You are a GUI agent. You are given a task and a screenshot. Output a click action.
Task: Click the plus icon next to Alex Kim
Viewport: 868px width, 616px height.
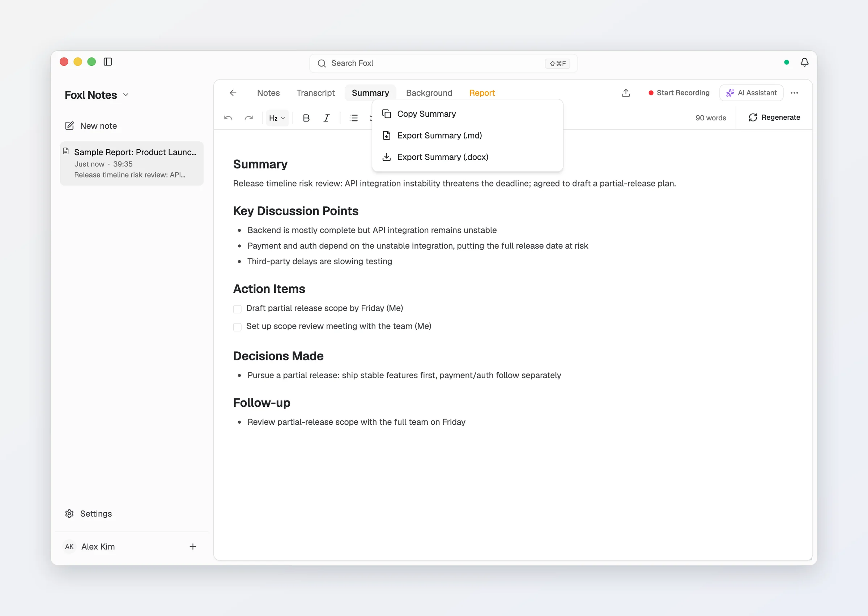tap(193, 547)
